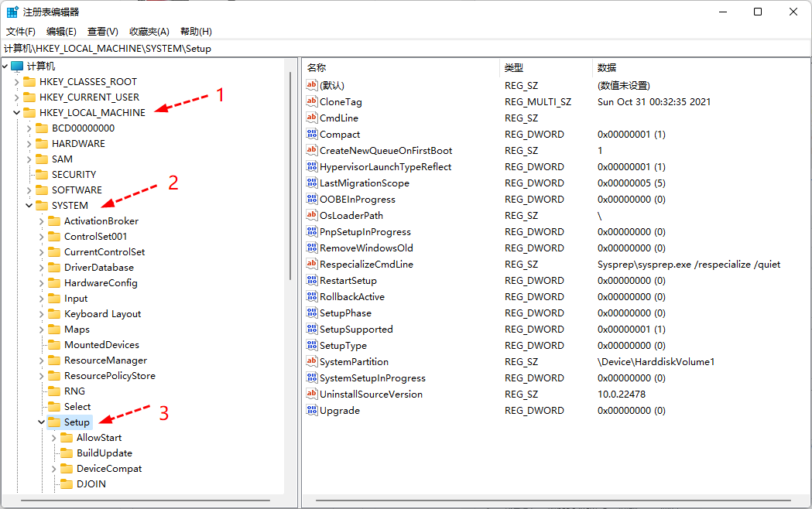Click the 名称 column header
The width and height of the screenshot is (812, 509).
click(317, 67)
